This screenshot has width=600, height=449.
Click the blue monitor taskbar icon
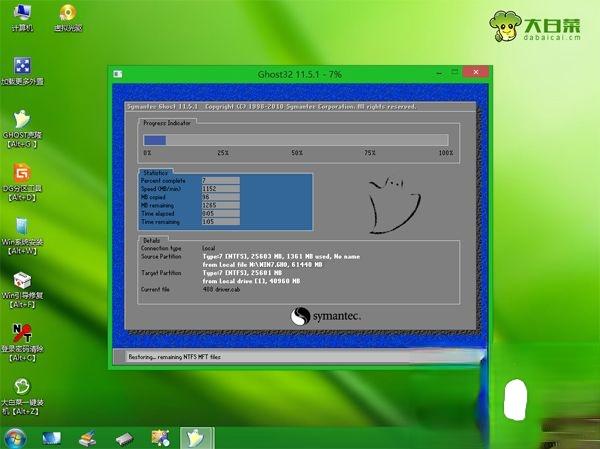point(52,439)
